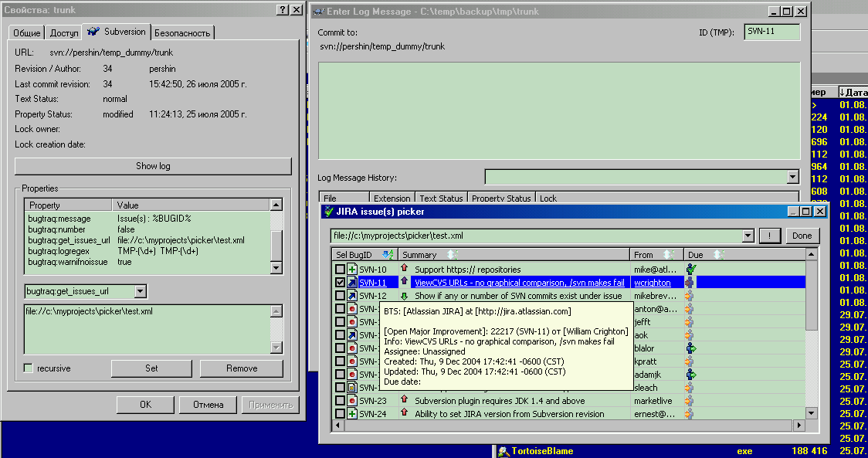This screenshot has height=458, width=868.
Task: Switch to the Безопасность tab
Action: [x=182, y=33]
